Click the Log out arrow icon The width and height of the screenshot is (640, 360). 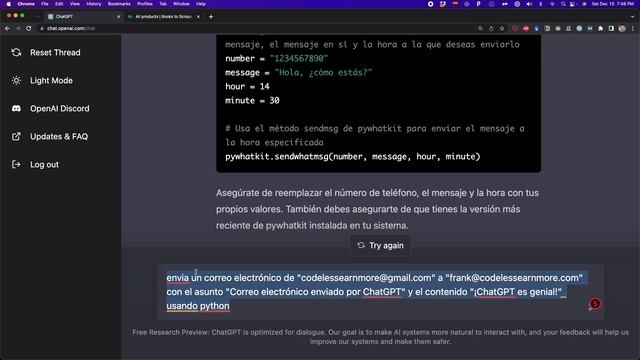click(x=16, y=164)
